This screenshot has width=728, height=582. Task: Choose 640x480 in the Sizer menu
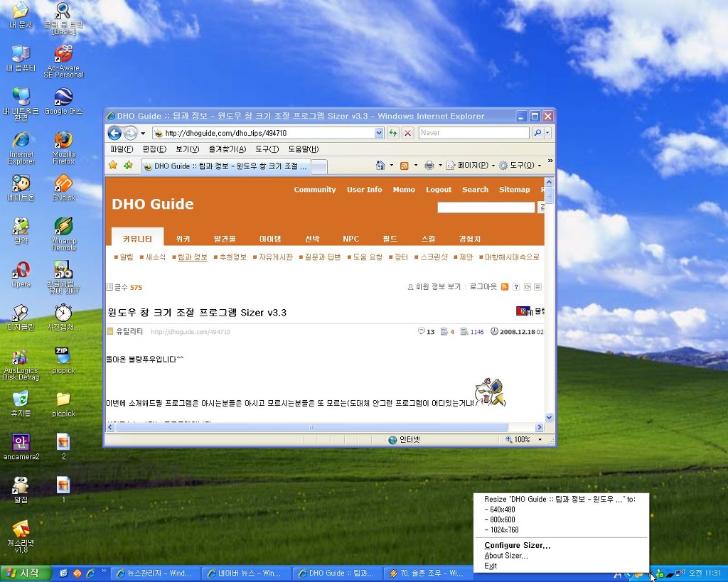[561, 510]
